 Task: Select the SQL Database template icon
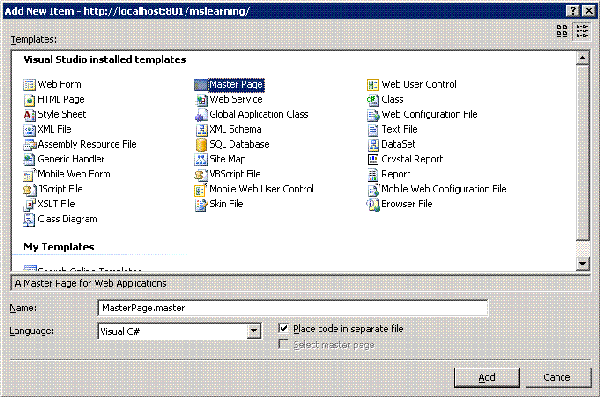pyautogui.click(x=201, y=145)
